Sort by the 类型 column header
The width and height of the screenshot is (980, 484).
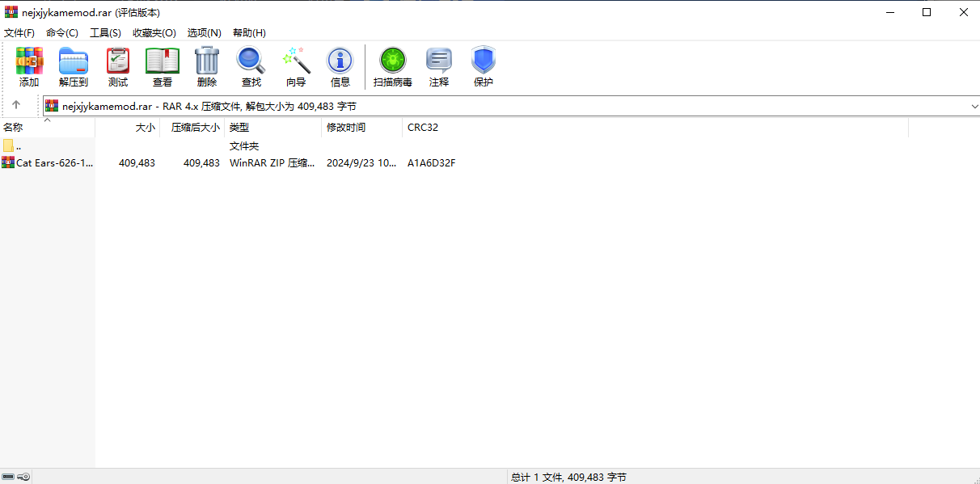273,128
